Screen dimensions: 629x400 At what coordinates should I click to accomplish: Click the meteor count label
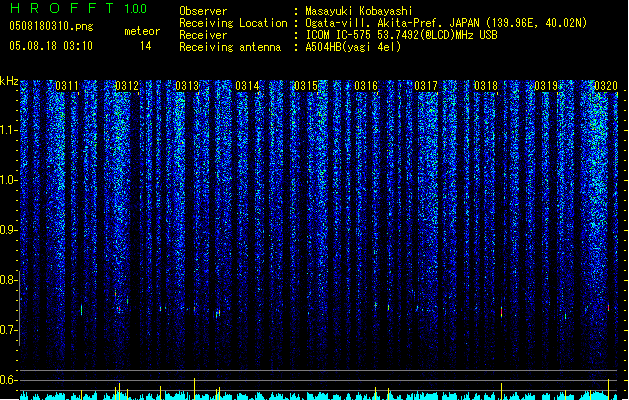[x=142, y=31]
